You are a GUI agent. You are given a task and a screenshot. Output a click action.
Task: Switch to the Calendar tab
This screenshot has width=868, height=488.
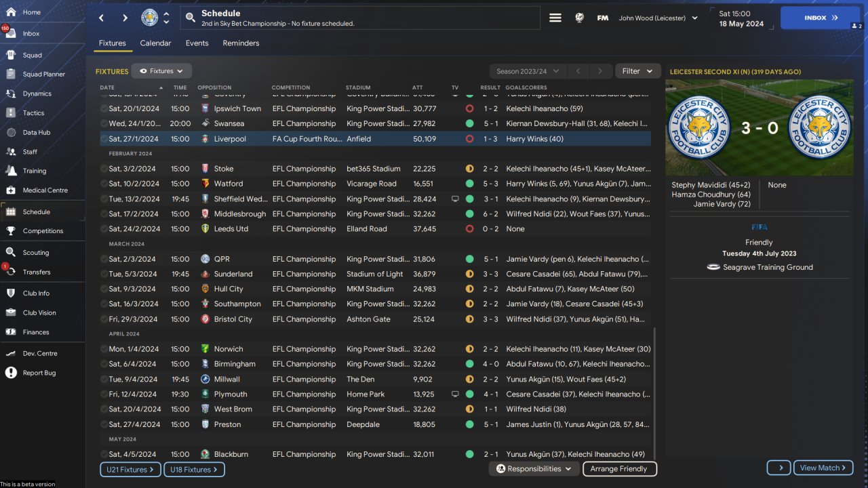(155, 43)
